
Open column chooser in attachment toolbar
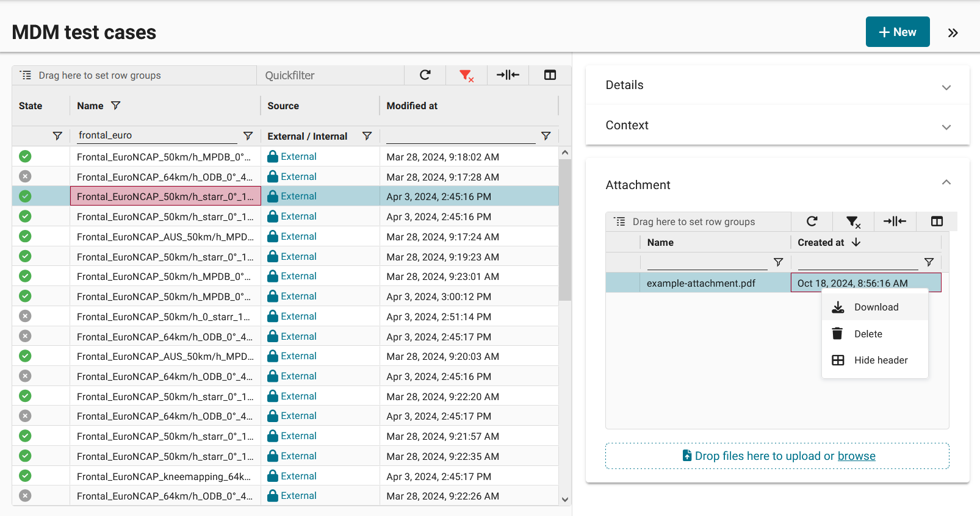tap(937, 221)
